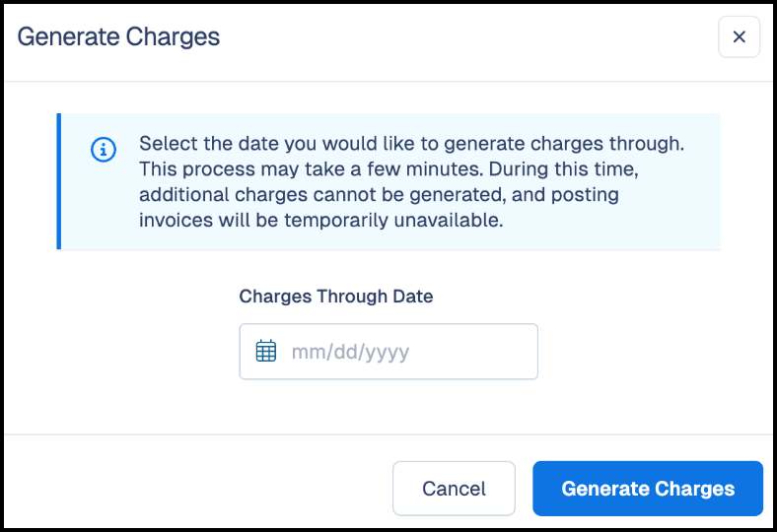Screen dimensions: 777x532
Task: Close the Generate Charges dialog with X
Action: tap(739, 36)
